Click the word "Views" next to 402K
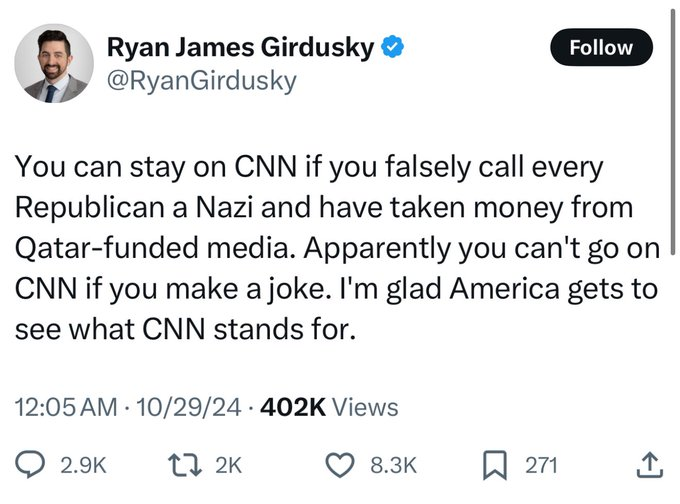The height and width of the screenshot is (504, 680). (364, 407)
